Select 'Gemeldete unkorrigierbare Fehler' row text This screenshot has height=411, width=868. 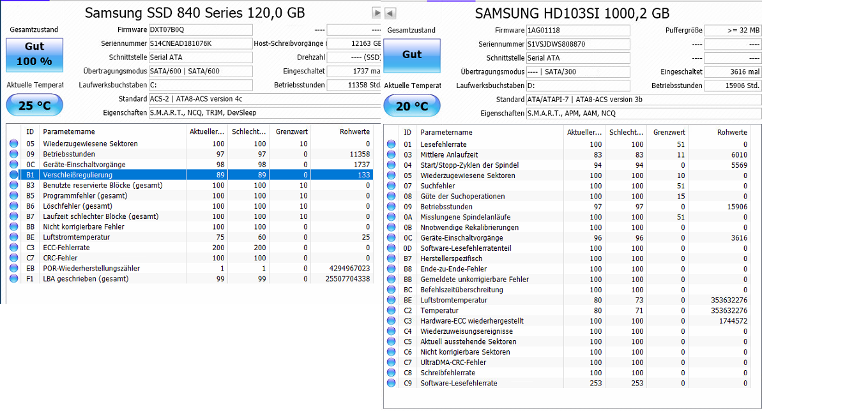point(475,280)
